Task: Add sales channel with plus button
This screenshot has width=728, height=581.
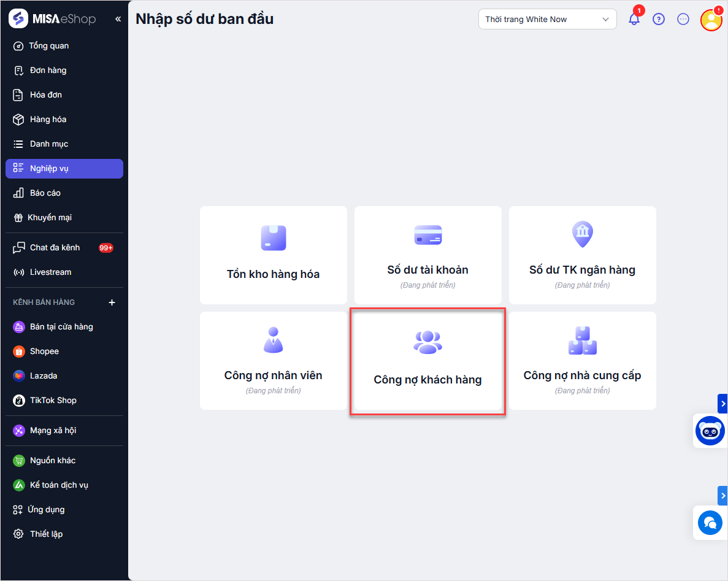Action: 112,302
